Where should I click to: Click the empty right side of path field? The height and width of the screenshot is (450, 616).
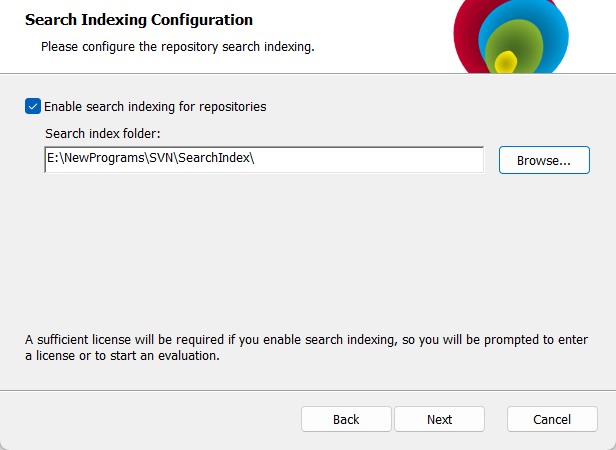tap(369, 160)
